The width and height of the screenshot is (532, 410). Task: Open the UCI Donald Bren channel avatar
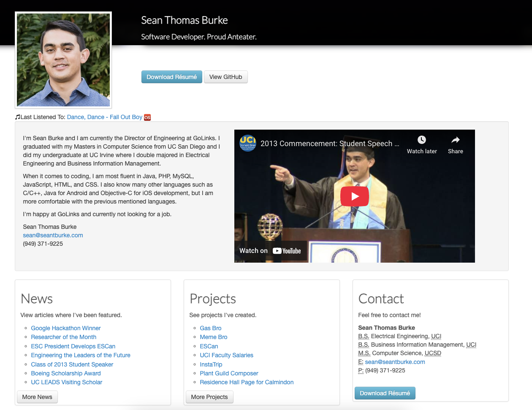pyautogui.click(x=247, y=144)
